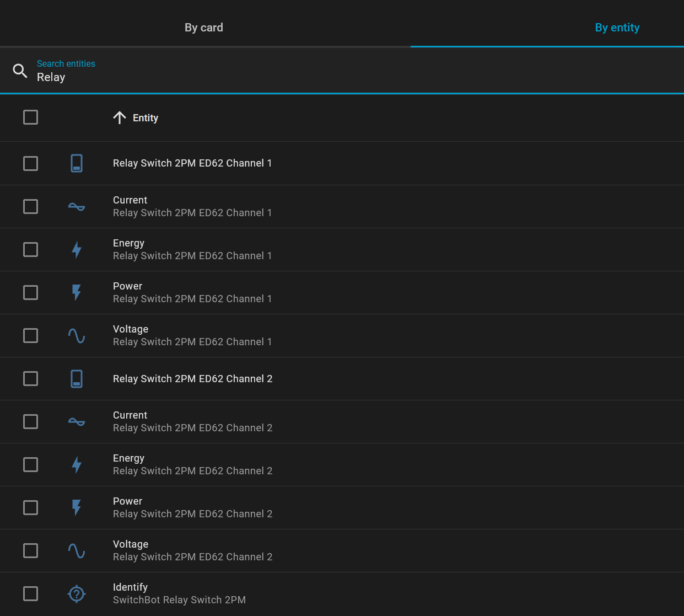
Task: Click the Identify entity name
Action: (131, 588)
